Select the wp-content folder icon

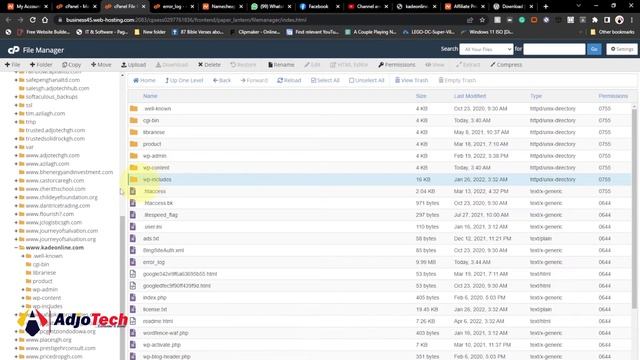[x=133, y=168]
